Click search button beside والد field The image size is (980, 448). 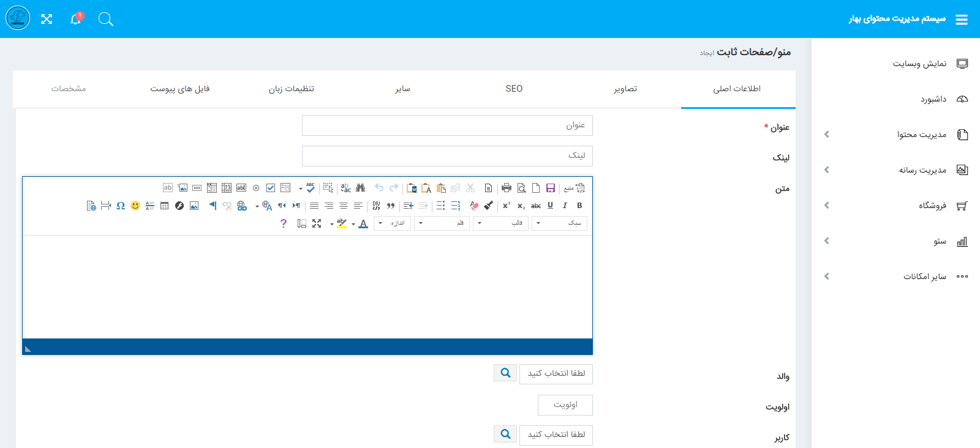(x=505, y=373)
